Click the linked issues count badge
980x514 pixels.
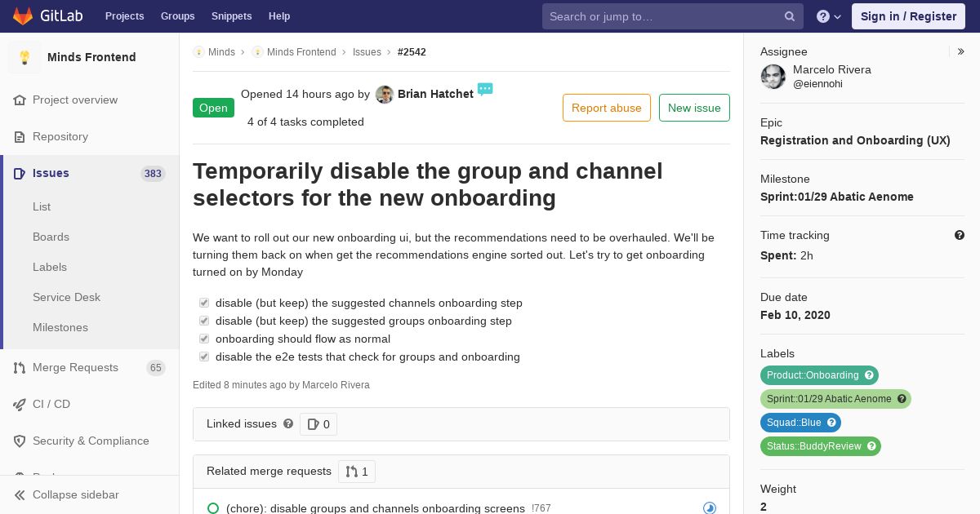pos(318,424)
